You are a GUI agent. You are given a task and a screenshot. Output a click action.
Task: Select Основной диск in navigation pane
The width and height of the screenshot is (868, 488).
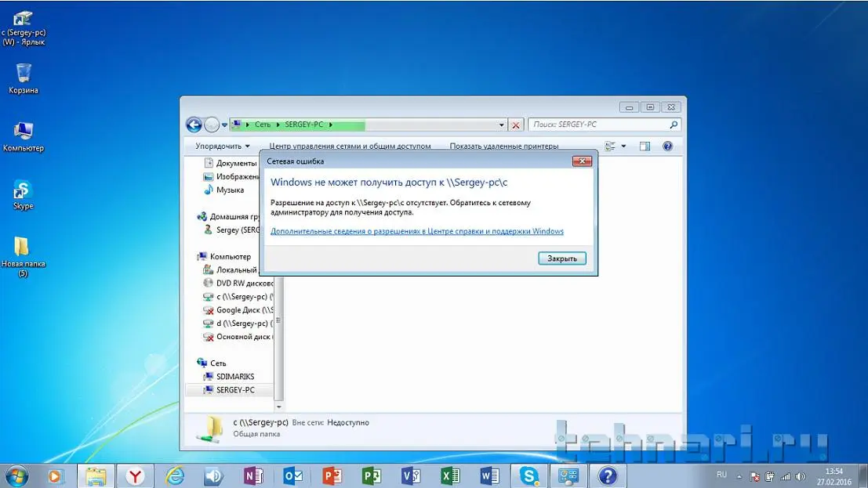point(238,336)
